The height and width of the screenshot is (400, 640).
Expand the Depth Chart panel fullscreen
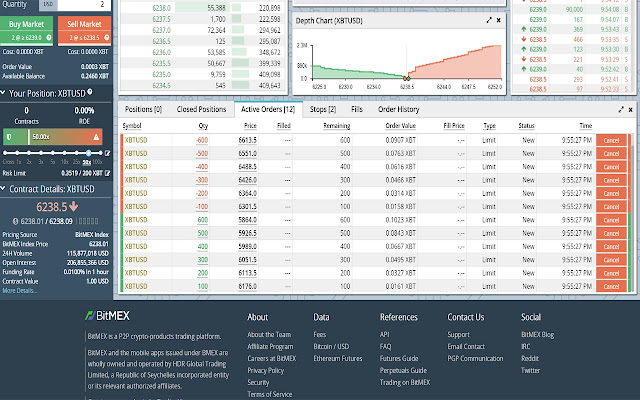click(x=489, y=20)
